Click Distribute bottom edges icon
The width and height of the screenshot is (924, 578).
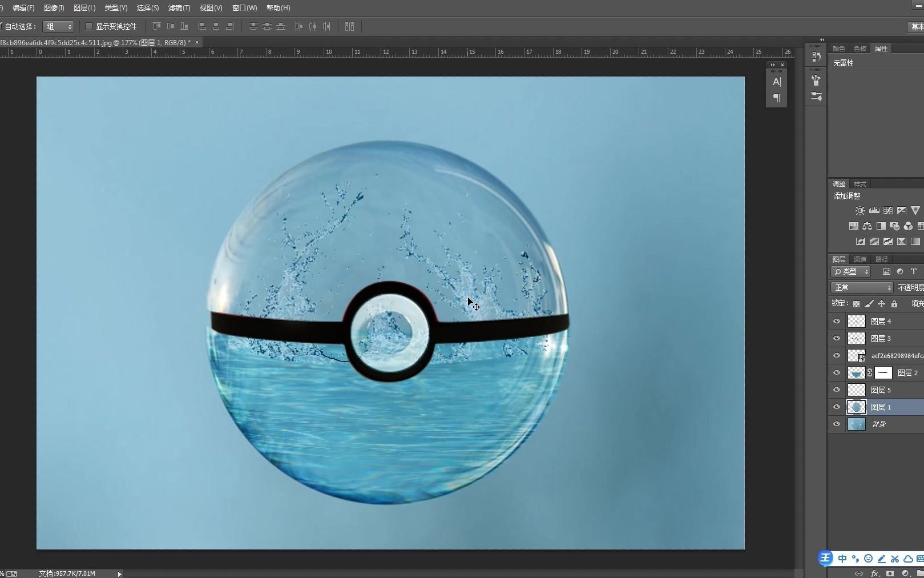[281, 26]
